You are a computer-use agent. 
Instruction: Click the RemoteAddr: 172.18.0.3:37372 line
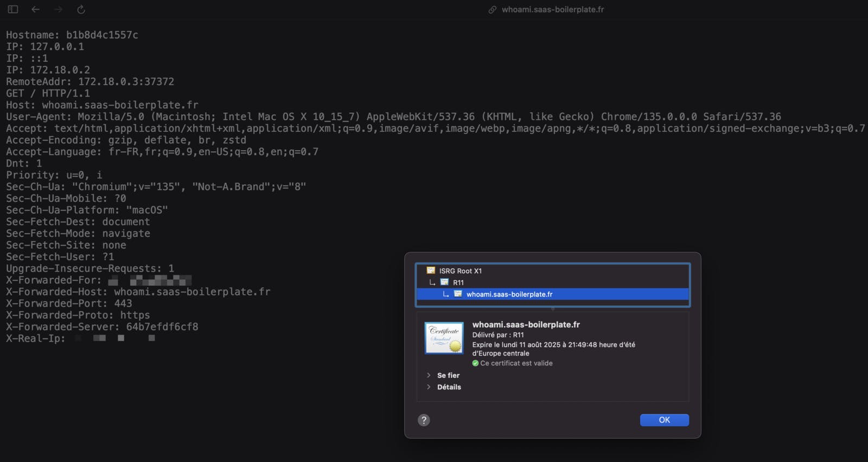(x=90, y=82)
